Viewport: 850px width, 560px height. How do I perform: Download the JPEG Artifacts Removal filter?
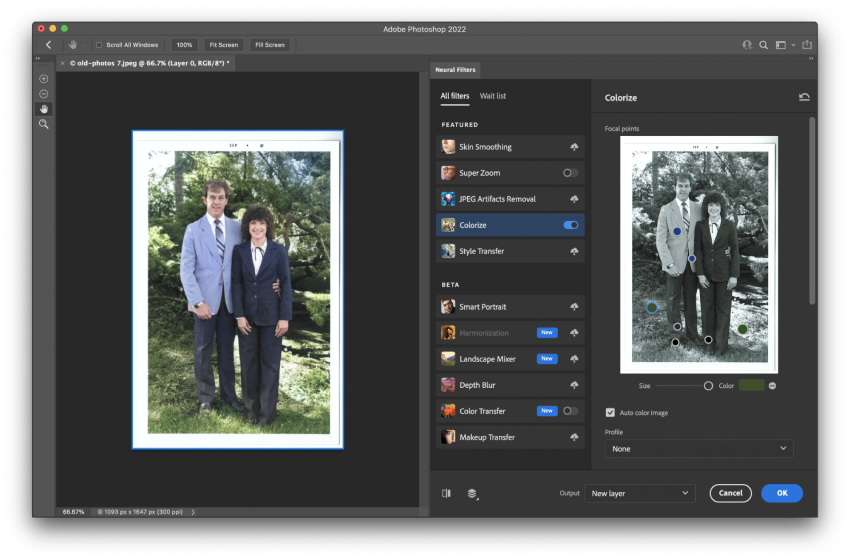[574, 199]
